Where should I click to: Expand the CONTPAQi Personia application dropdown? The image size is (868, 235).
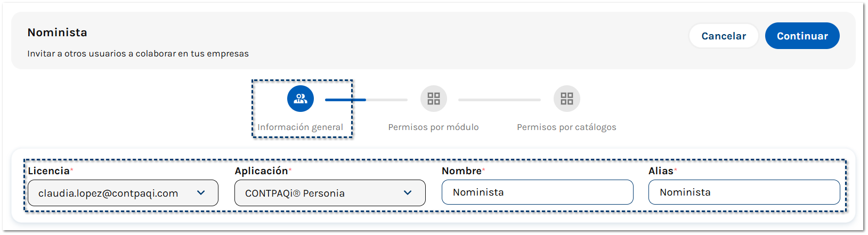329,193
